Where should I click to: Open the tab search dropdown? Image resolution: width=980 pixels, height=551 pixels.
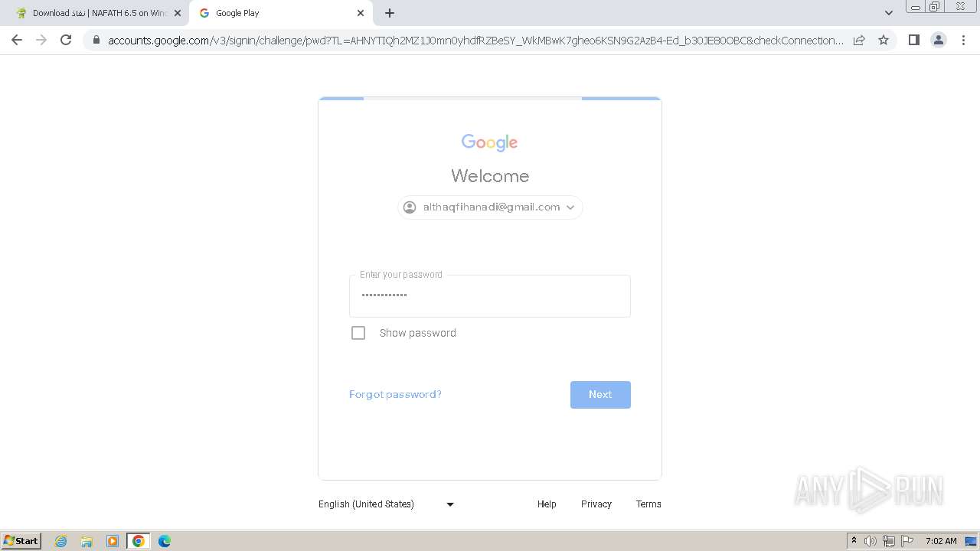888,13
